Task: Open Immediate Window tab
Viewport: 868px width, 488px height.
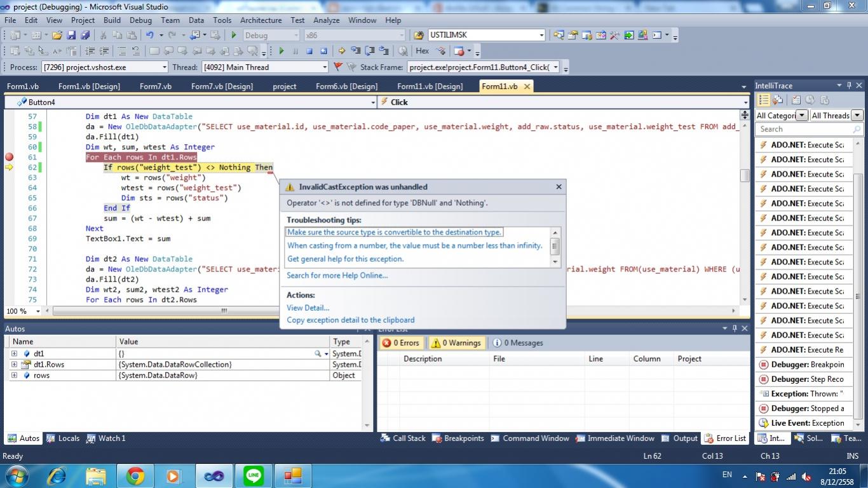Action: pos(615,438)
